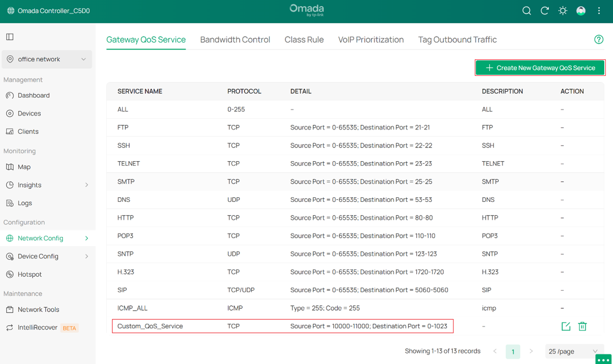Open the search tool in the top bar
The width and height of the screenshot is (613, 364).
pyautogui.click(x=527, y=10)
